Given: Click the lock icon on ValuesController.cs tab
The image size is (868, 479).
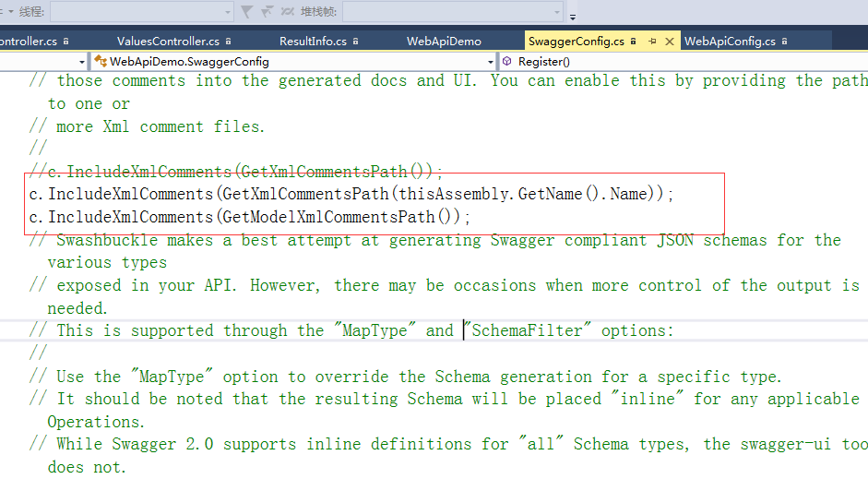Looking at the screenshot, I should 228,42.
